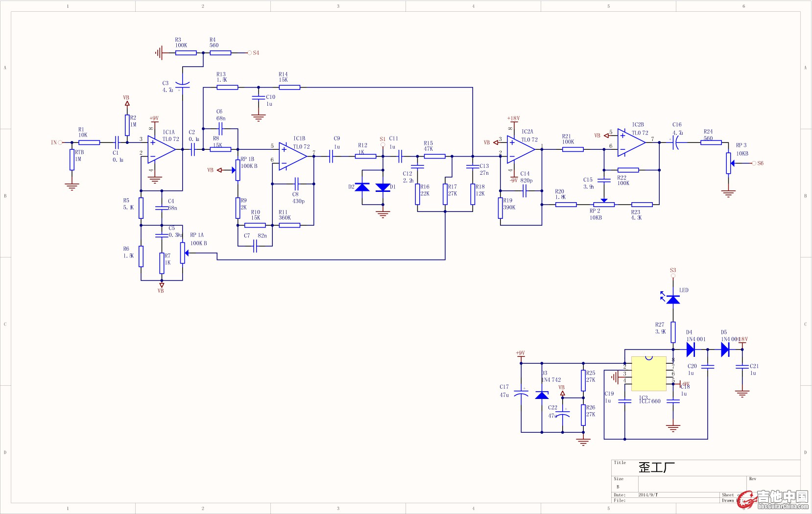Image resolution: width=812 pixels, height=514 pixels.
Task: Click the GuitarChina watermark logo
Action: [773, 499]
